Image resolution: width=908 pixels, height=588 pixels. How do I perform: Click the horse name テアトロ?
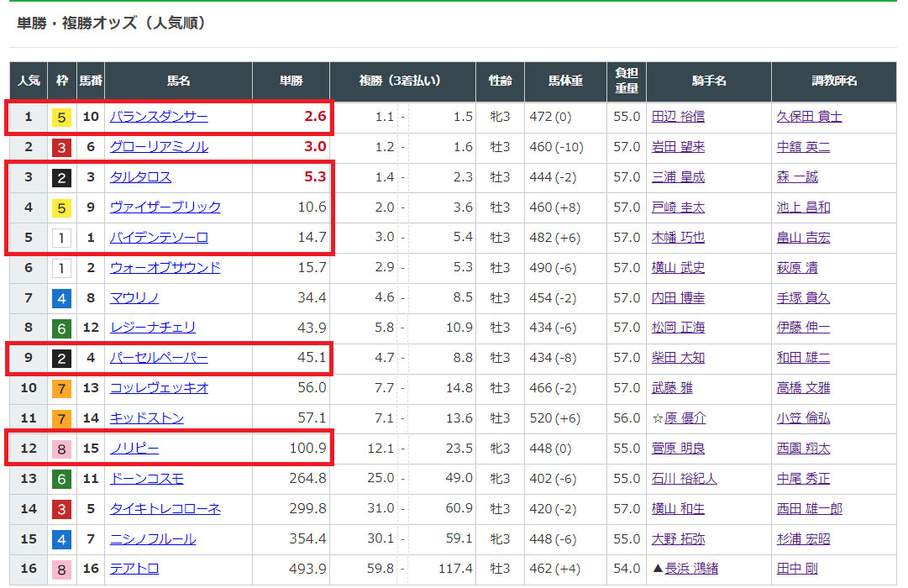point(134,569)
